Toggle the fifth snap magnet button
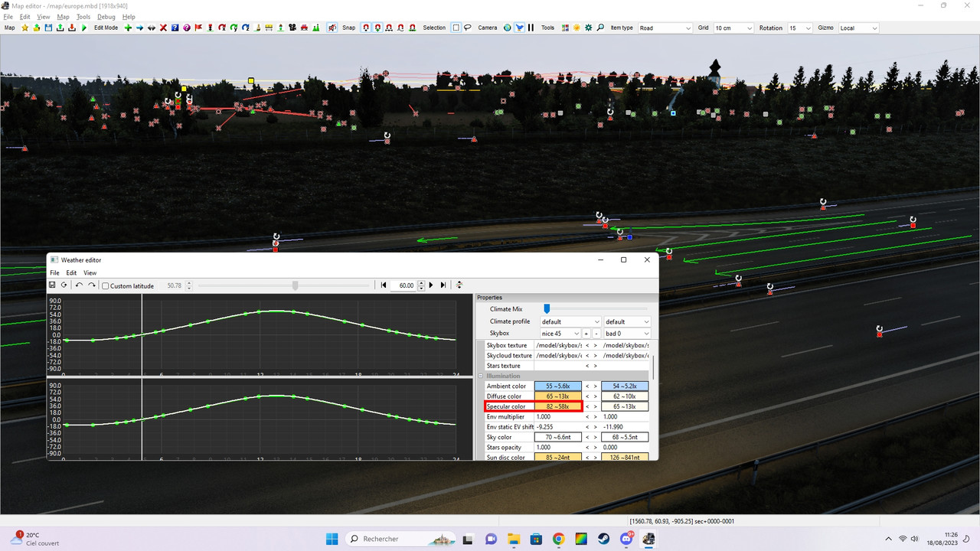 (412, 28)
